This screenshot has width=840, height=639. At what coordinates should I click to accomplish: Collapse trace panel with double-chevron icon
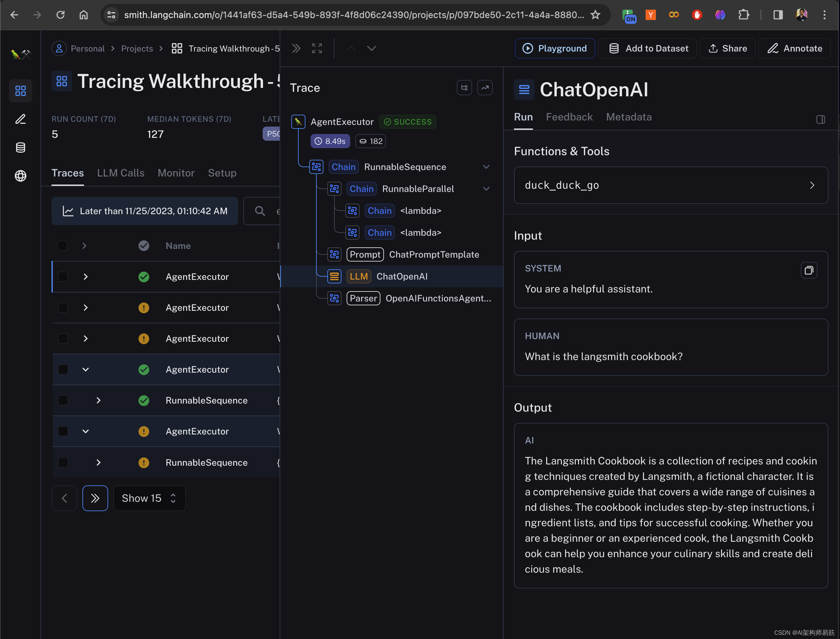296,48
